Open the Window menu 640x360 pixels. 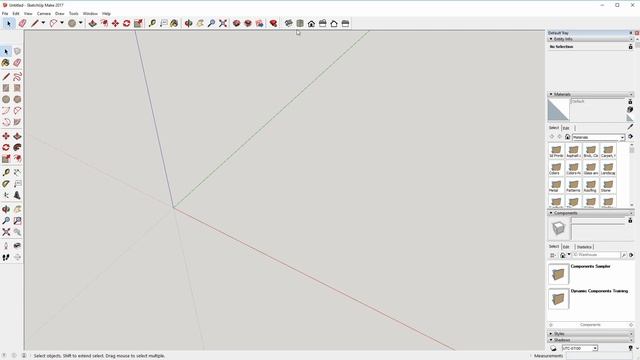pos(90,13)
